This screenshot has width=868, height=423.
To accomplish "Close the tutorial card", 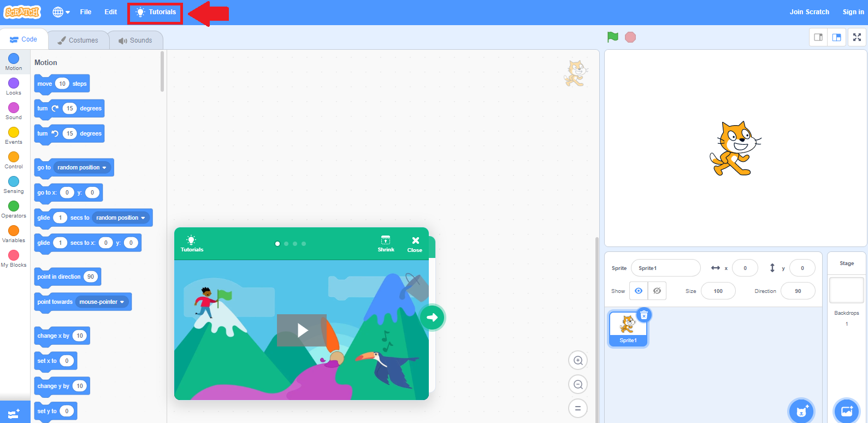I will (415, 244).
